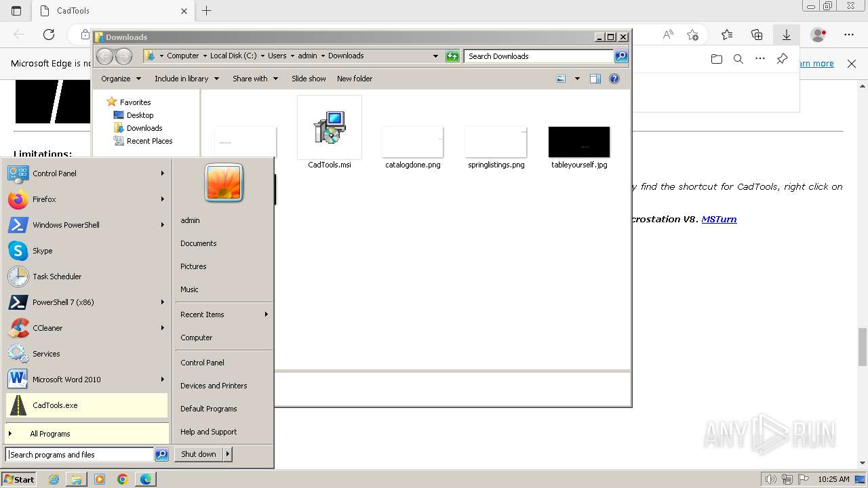Screen dimensions: 868x488
Task: Click Edge refresh button
Action: [x=49, y=35]
